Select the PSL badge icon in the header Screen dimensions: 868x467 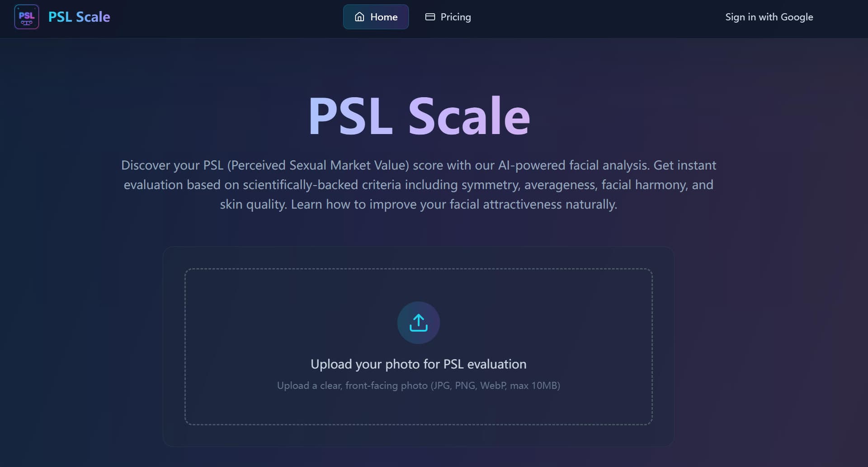pyautogui.click(x=26, y=17)
